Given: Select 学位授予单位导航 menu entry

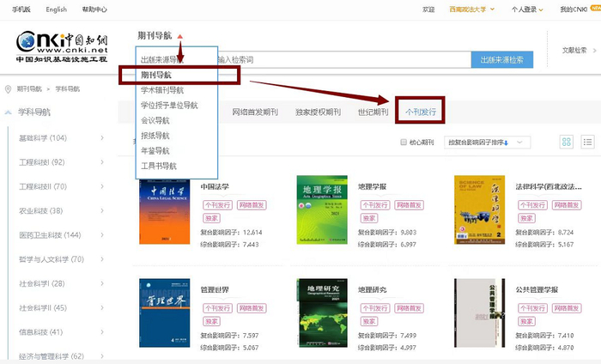Looking at the screenshot, I should pyautogui.click(x=169, y=106).
